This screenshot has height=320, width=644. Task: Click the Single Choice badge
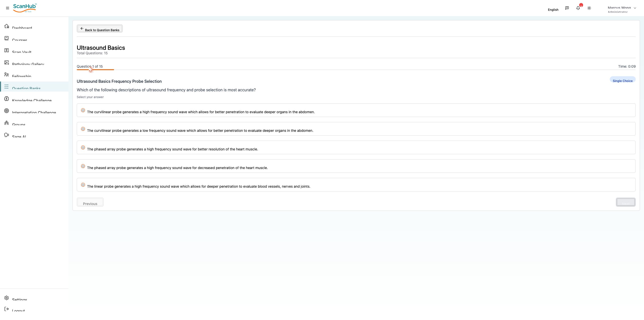pyautogui.click(x=623, y=79)
